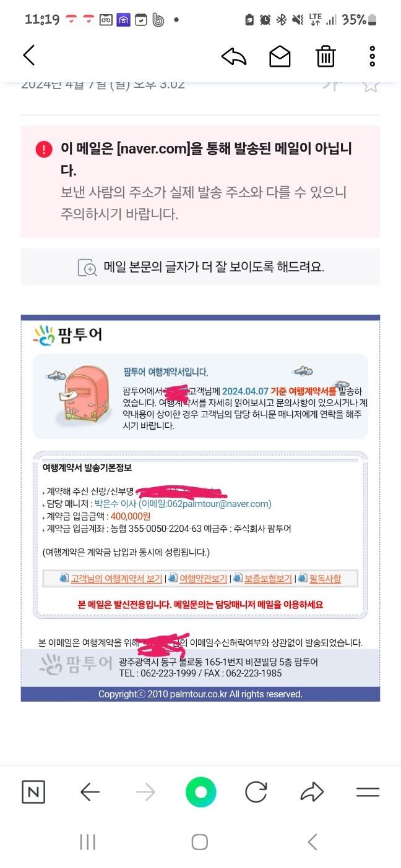
Task: Open the three-dot more options menu
Action: coord(372,56)
